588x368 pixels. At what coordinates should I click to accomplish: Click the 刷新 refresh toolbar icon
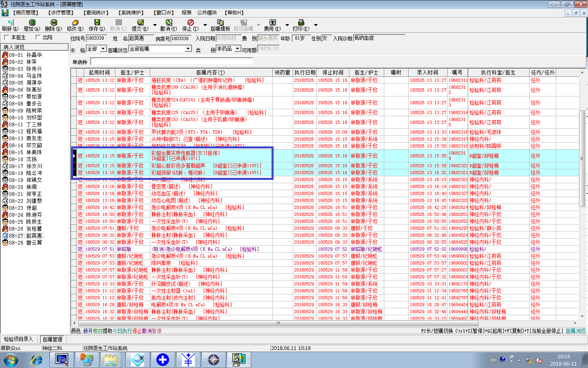[x=10, y=22]
